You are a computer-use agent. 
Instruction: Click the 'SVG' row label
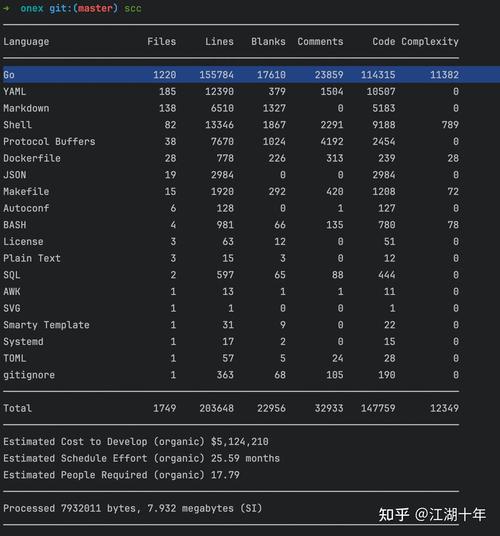coord(12,308)
